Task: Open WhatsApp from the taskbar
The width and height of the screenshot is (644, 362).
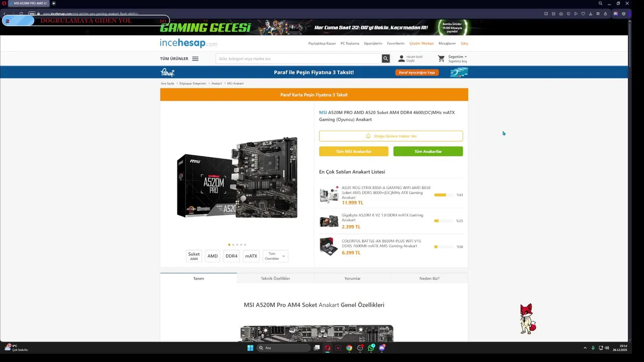Action: point(371,348)
